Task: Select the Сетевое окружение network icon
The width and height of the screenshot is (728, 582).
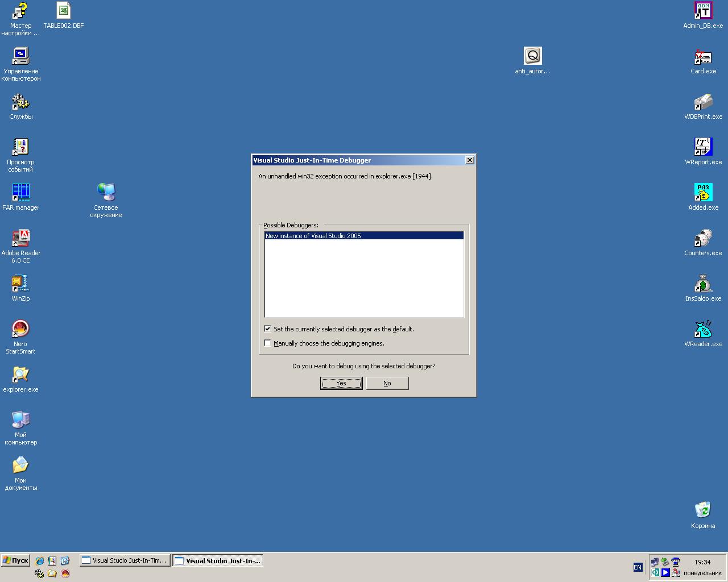Action: (106, 193)
